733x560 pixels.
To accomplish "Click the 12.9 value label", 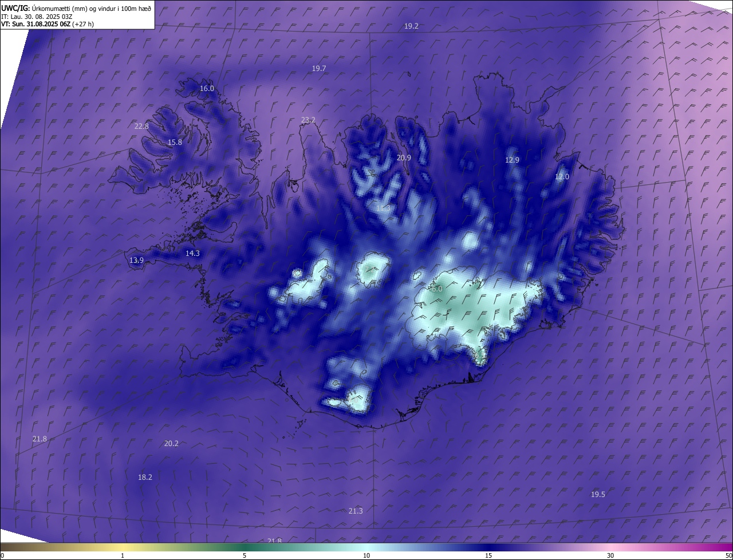I will [512, 160].
